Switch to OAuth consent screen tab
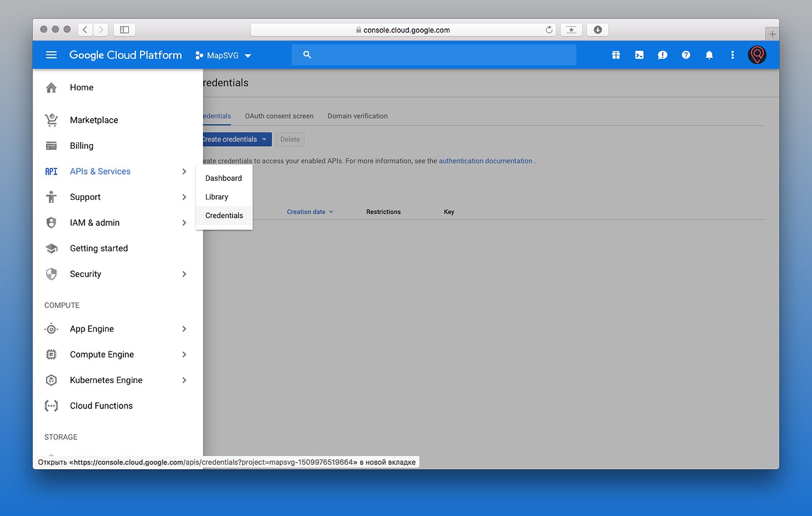Screen dimensions: 812x516 [x=279, y=116]
